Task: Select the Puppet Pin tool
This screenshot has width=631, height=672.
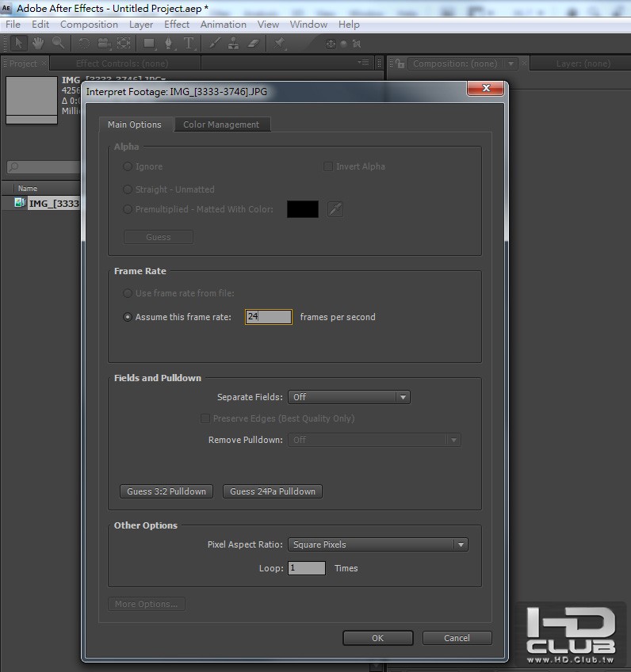Action: point(280,43)
